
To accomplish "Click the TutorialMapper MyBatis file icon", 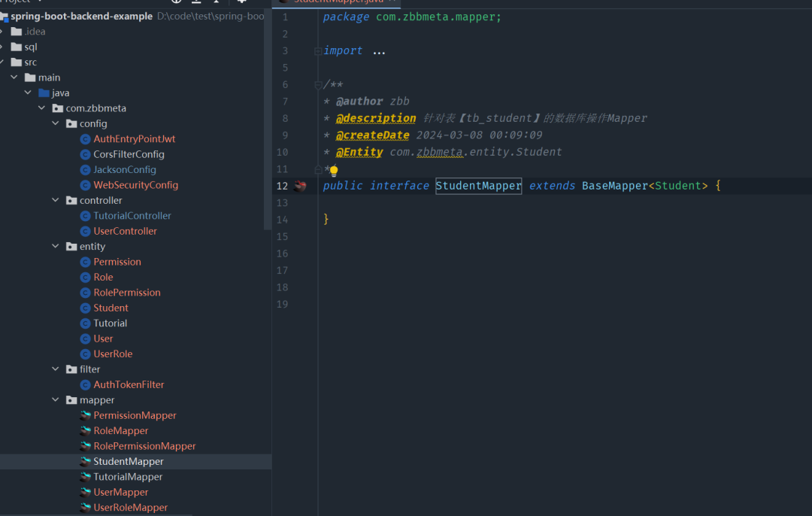I will pos(86,477).
